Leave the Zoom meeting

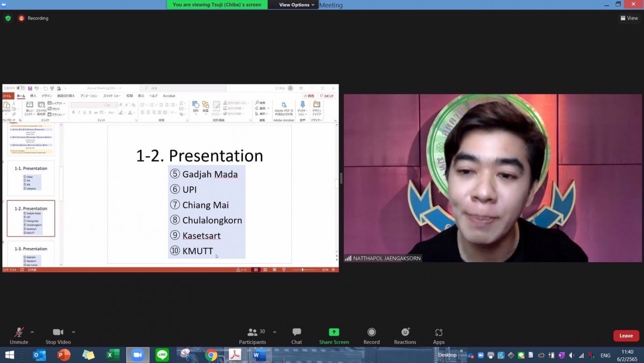coord(626,336)
